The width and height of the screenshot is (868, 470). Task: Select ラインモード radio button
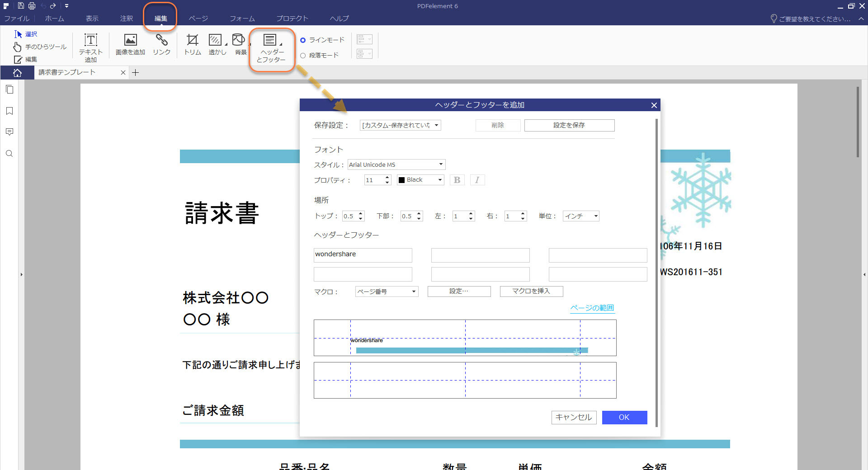[x=303, y=40]
